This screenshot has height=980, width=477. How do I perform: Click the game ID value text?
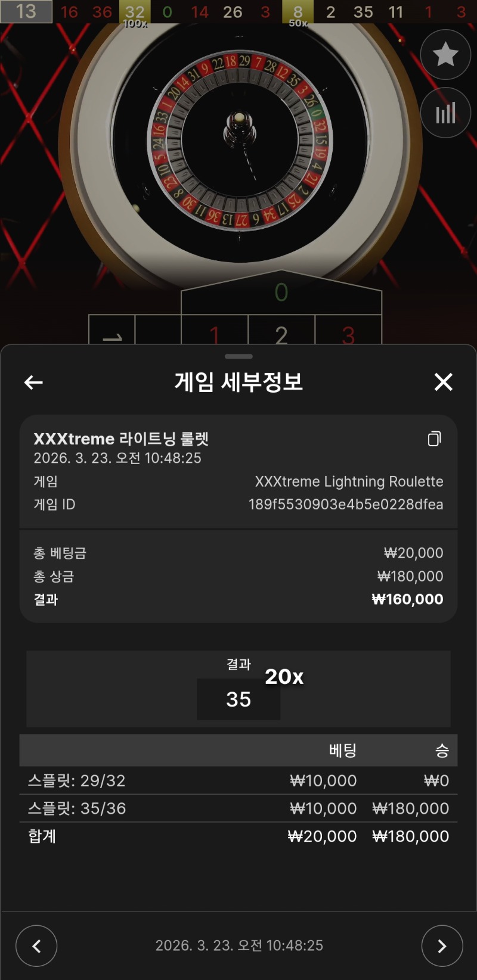pos(346,505)
